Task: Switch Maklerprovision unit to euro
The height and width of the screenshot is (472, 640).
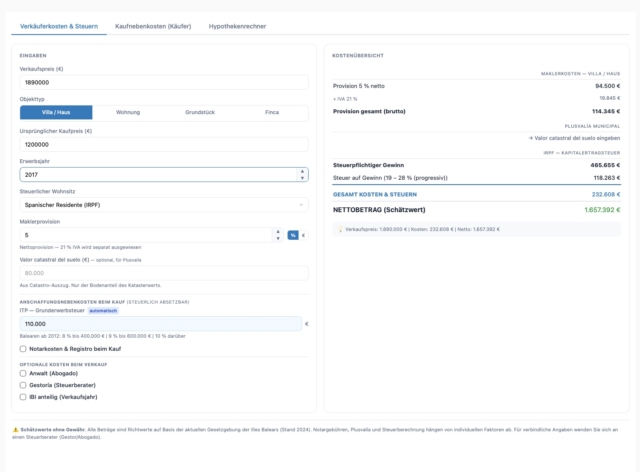Action: coord(303,235)
